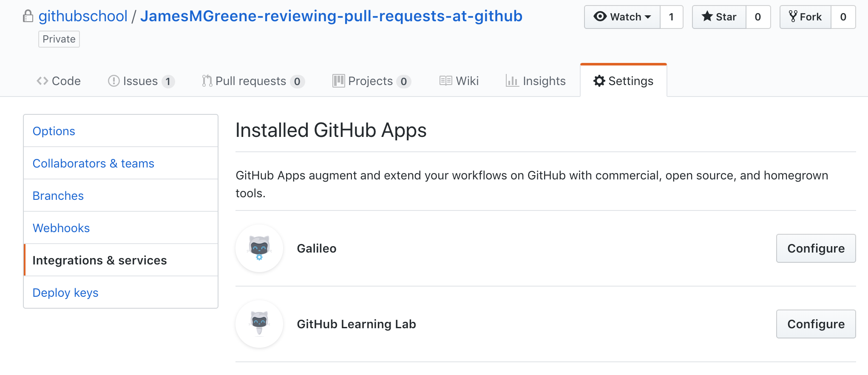
Task: Click the Issues exclamation icon
Action: pos(113,81)
